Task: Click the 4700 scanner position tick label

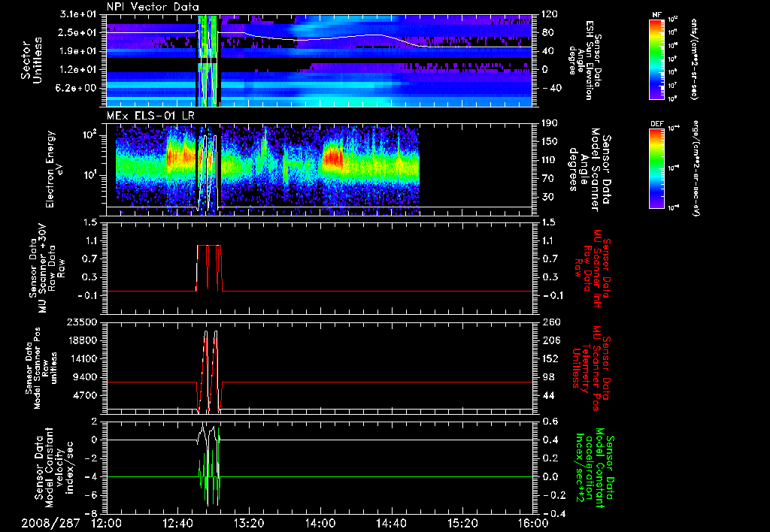Action: tap(84, 395)
